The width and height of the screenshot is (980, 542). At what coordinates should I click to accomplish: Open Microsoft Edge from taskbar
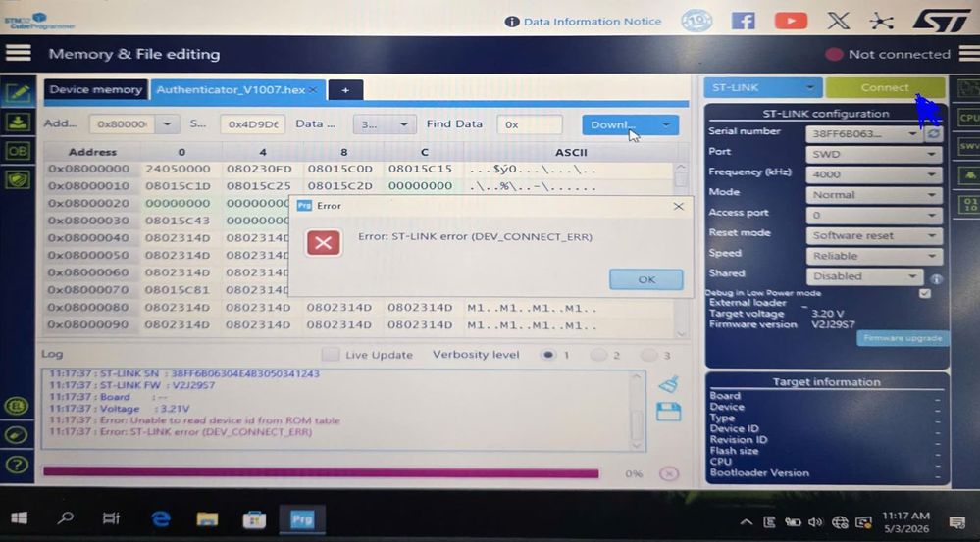(x=161, y=518)
